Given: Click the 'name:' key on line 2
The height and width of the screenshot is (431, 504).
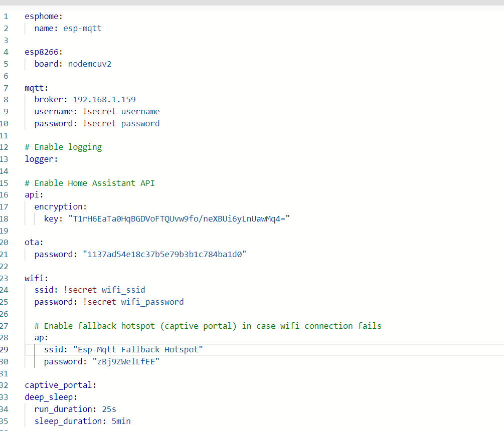Looking at the screenshot, I should point(46,28).
